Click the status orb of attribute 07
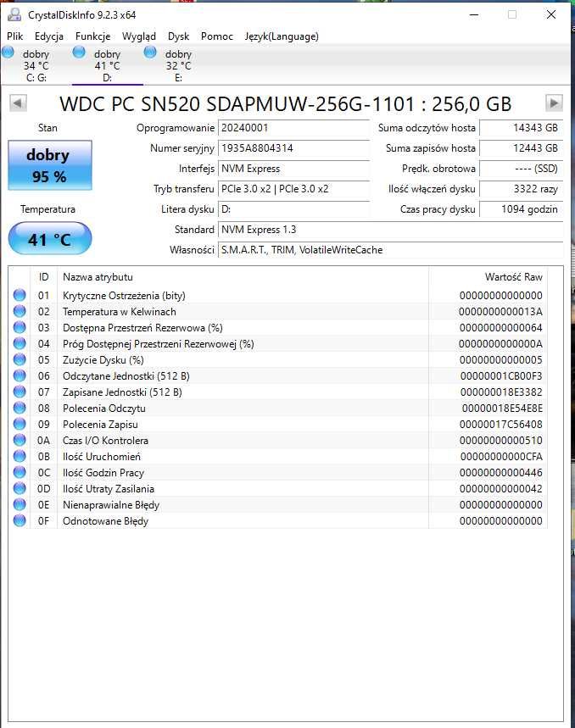This screenshot has height=728, width=575. [x=20, y=392]
